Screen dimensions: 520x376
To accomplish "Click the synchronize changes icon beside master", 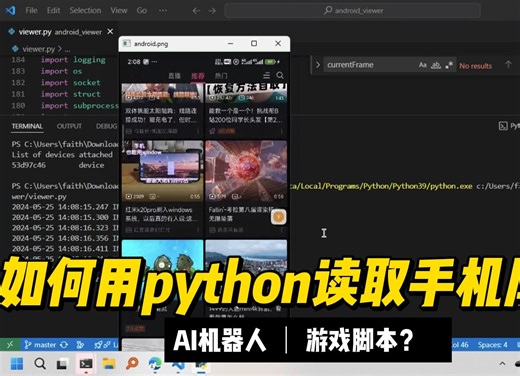I will 64,345.
